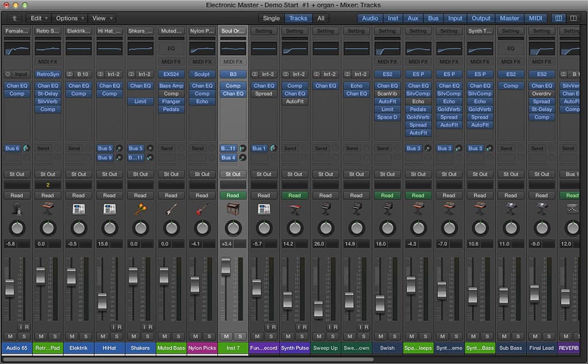Mute the Audio 65 channel

10,336
